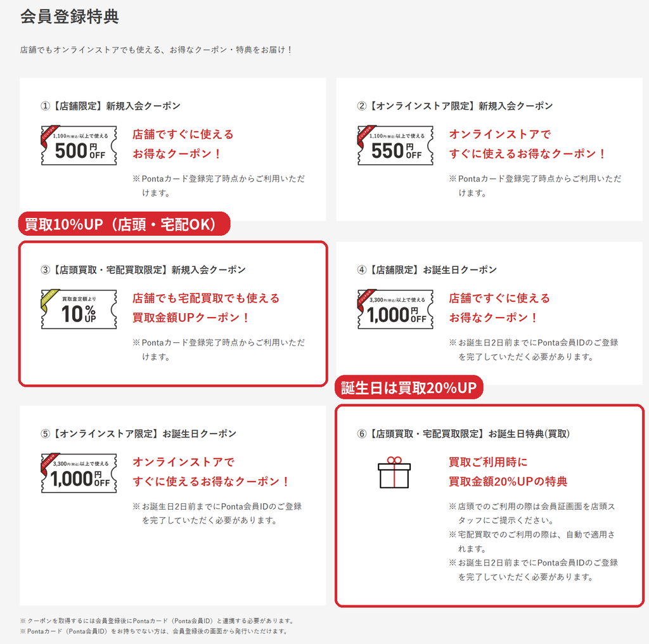Image resolution: width=649 pixels, height=644 pixels.
Task: Click footer note クーポンを取得するには会員登録後
Action: click(158, 621)
